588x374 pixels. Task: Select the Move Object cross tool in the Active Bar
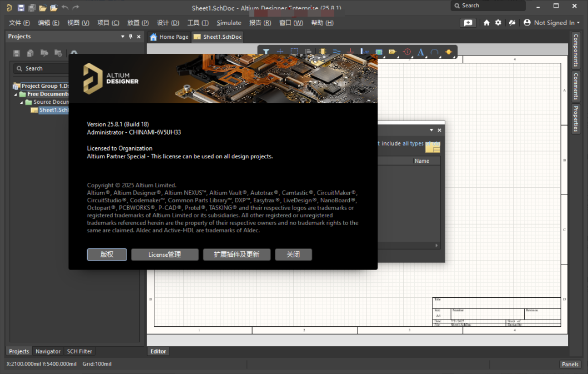[280, 52]
